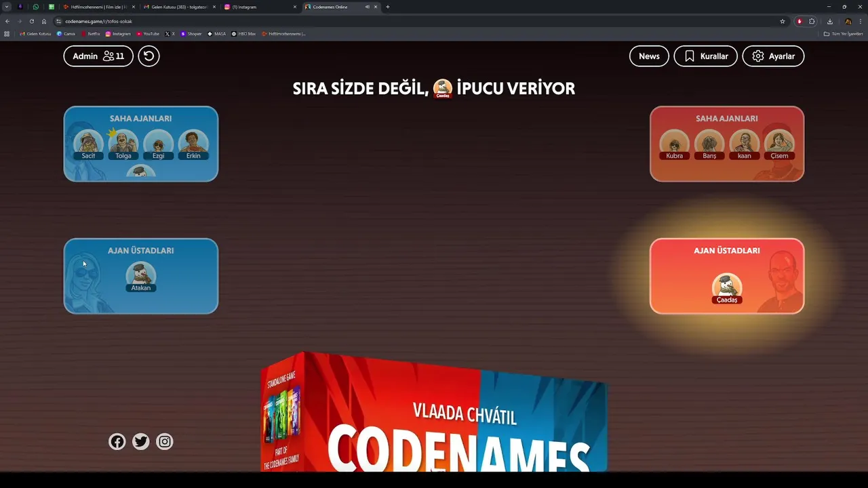Close the Instagram browser tab
868x488 pixels.
(295, 7)
